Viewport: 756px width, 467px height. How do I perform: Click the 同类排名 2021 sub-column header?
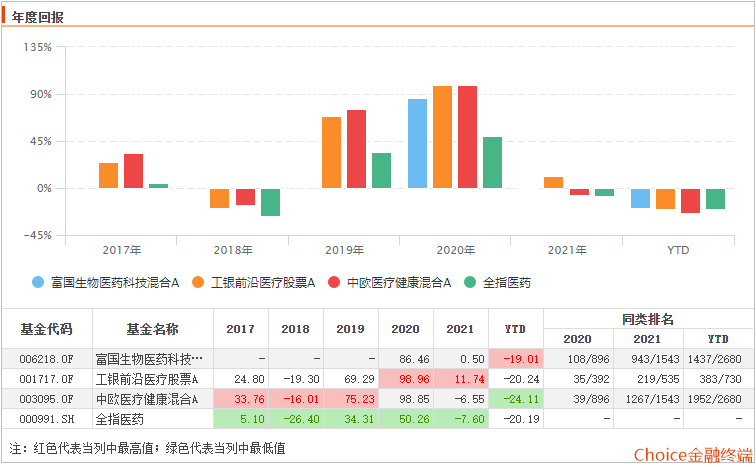pyautogui.click(x=647, y=339)
